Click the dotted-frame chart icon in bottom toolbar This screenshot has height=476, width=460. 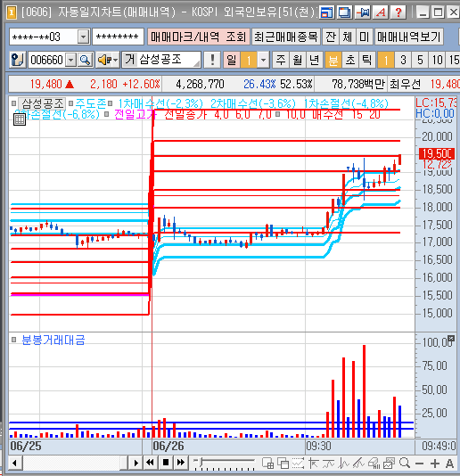(298, 464)
